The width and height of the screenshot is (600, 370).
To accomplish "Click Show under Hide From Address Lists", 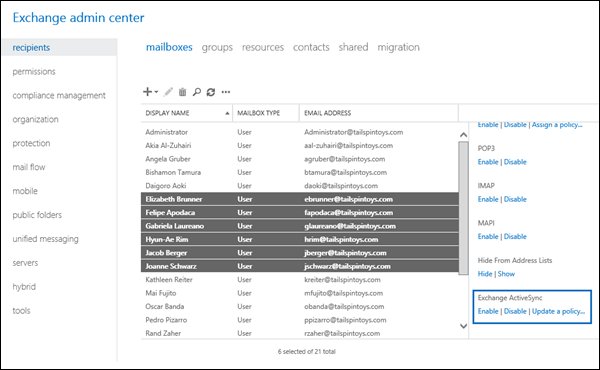I will tap(506, 274).
